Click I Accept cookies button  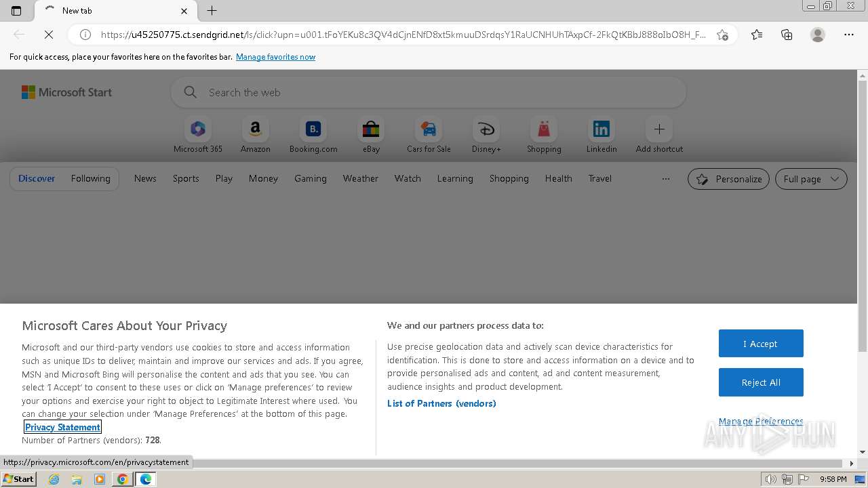point(761,344)
